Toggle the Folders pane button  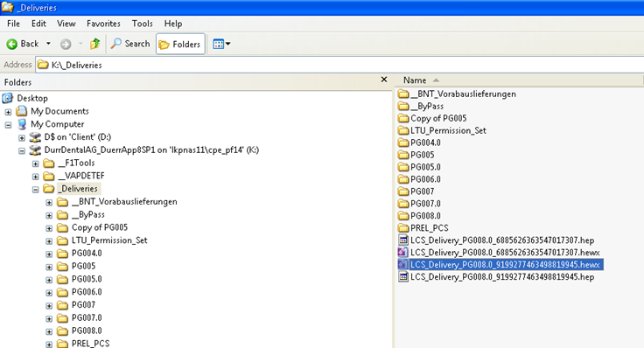180,44
